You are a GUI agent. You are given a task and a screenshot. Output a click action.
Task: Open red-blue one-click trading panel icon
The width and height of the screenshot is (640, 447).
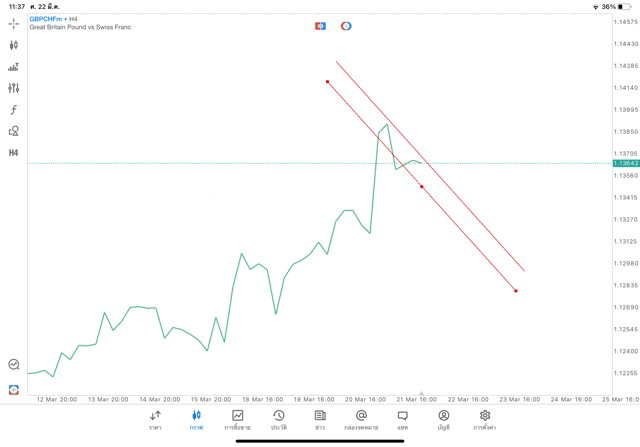[320, 26]
